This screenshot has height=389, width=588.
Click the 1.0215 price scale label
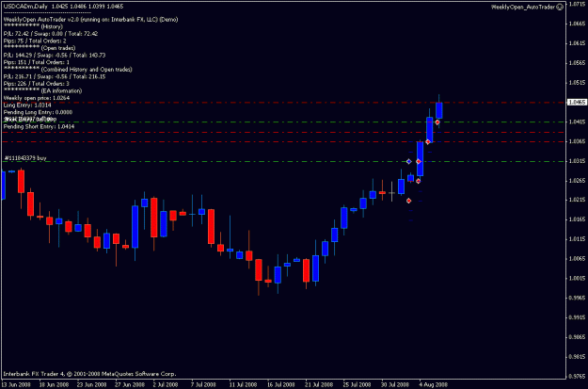tap(578, 200)
